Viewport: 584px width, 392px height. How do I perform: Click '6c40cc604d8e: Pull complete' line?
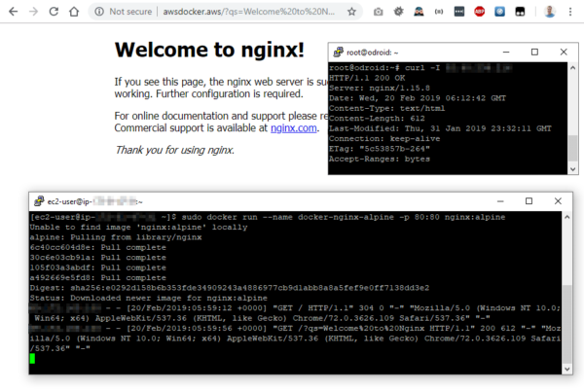coord(98,248)
